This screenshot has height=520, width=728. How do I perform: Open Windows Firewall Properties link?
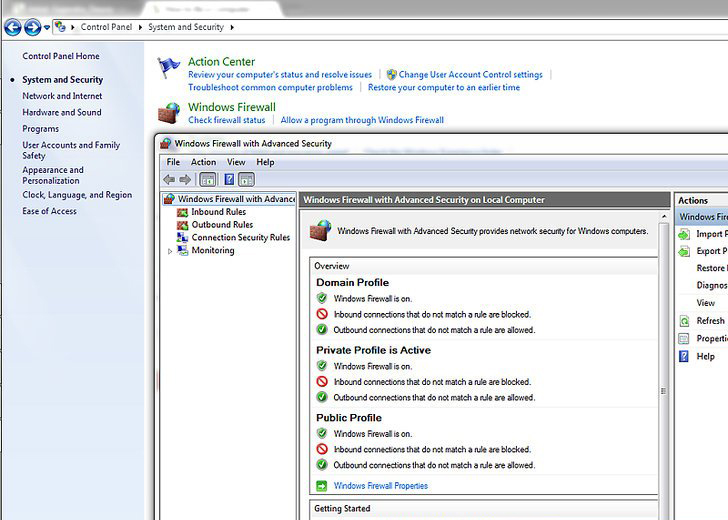[381, 486]
